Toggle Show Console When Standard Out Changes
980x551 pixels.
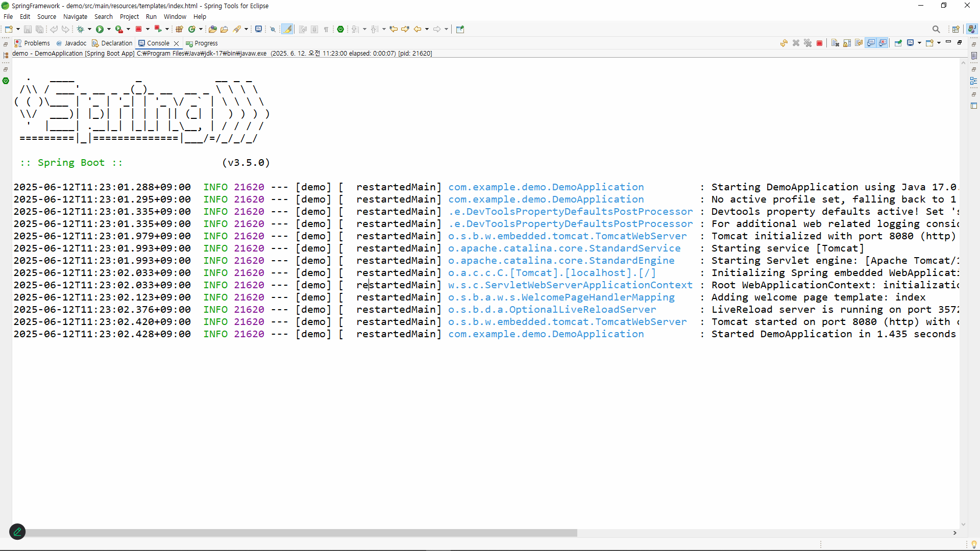pos(871,43)
